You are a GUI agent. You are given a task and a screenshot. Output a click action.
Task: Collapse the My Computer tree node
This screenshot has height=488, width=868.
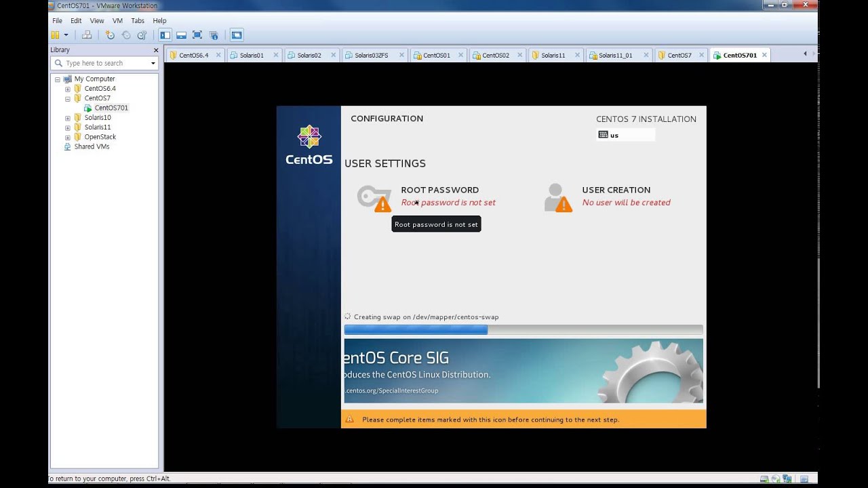point(58,79)
